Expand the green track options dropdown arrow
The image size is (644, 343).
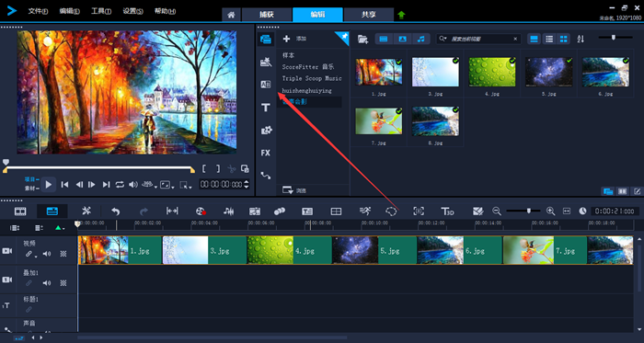[x=60, y=228]
